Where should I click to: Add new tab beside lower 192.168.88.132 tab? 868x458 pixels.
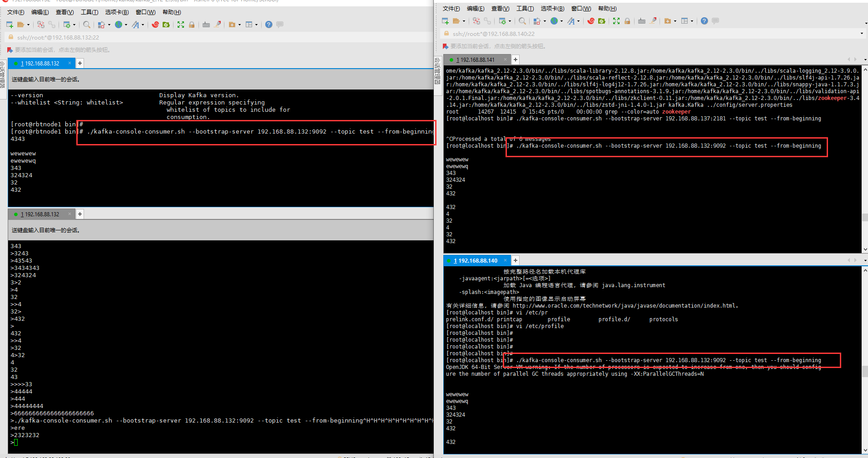click(x=80, y=214)
